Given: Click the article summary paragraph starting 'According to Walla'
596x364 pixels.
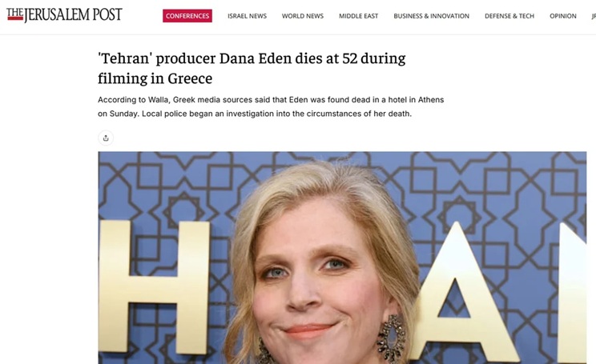Looking at the screenshot, I should pos(271,106).
